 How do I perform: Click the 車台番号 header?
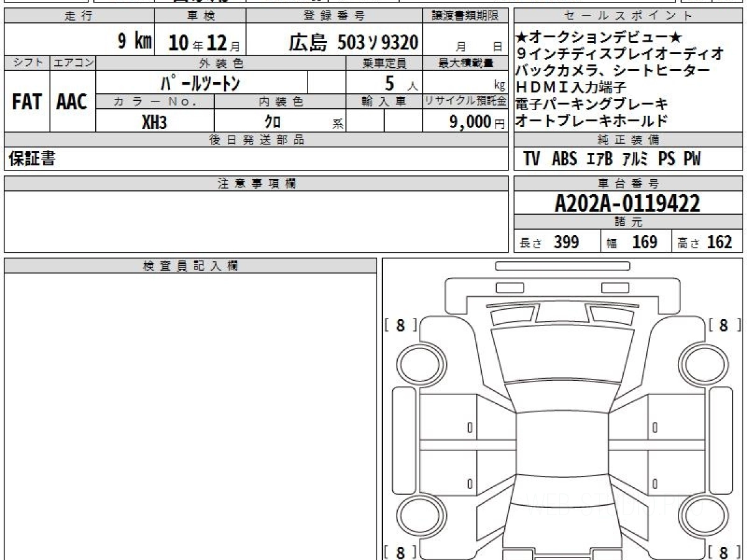click(628, 184)
